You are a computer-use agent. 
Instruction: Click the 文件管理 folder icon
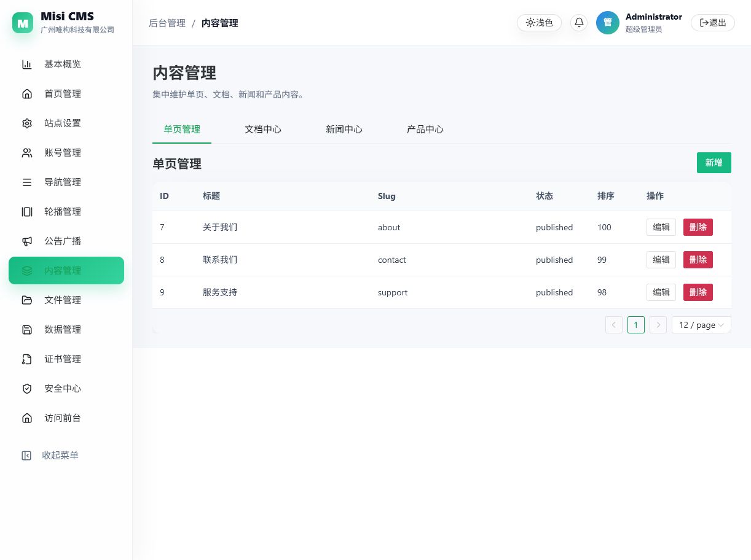(27, 300)
